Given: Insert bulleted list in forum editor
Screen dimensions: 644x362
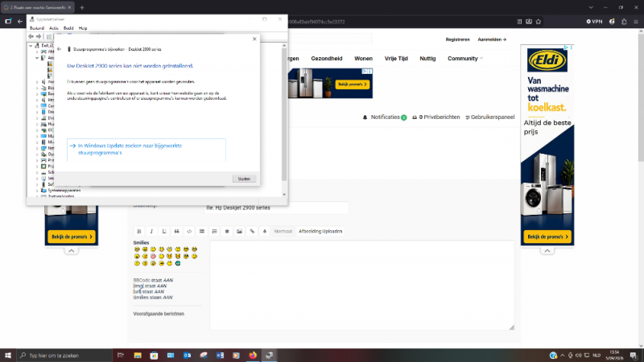Looking at the screenshot, I should tap(202, 231).
